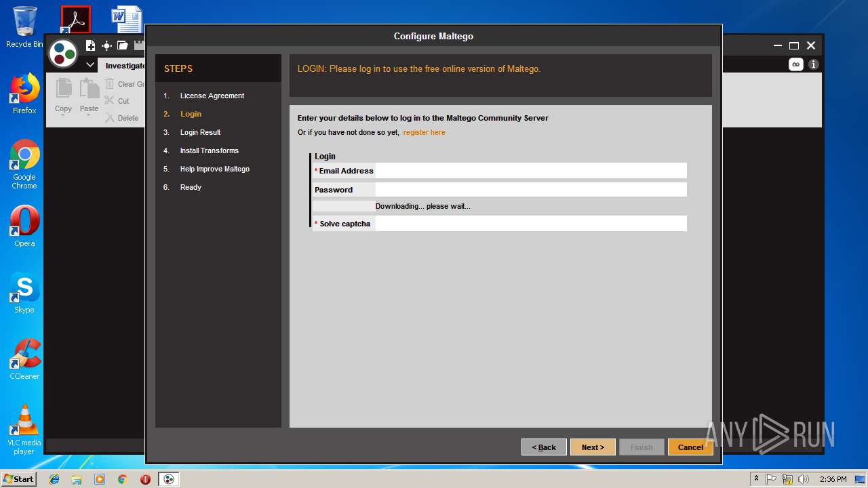Click the Cancel button
This screenshot has height=488, width=868.
tap(690, 447)
